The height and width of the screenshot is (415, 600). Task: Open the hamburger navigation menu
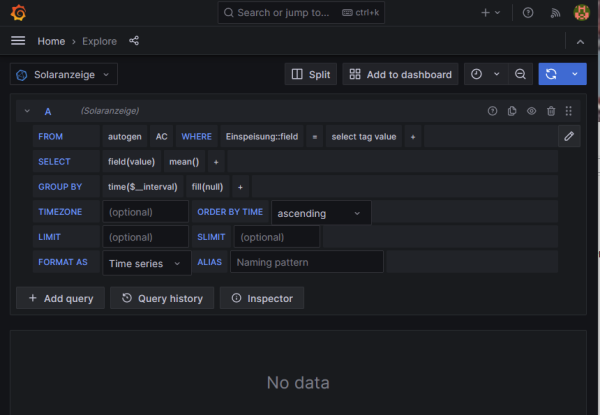[17, 41]
